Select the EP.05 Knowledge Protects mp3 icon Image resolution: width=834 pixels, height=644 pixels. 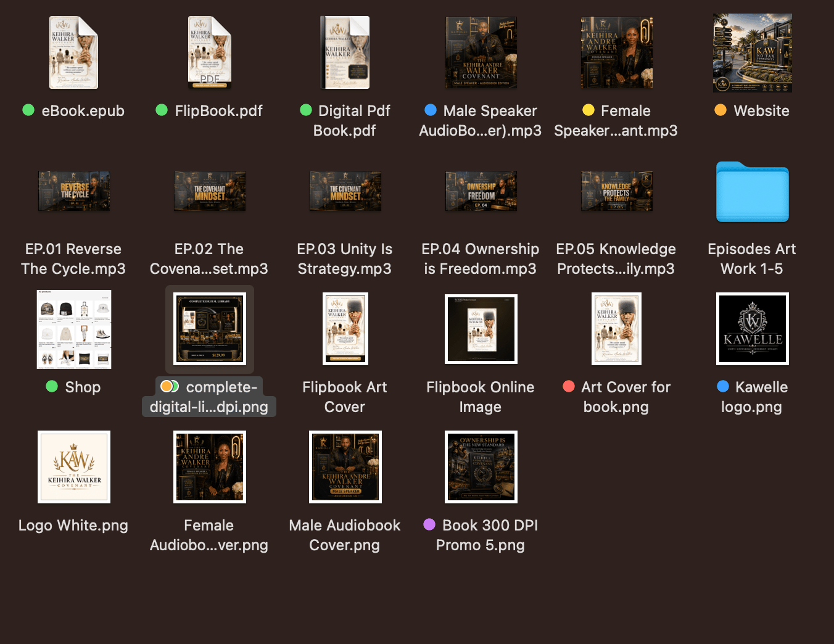[617, 191]
